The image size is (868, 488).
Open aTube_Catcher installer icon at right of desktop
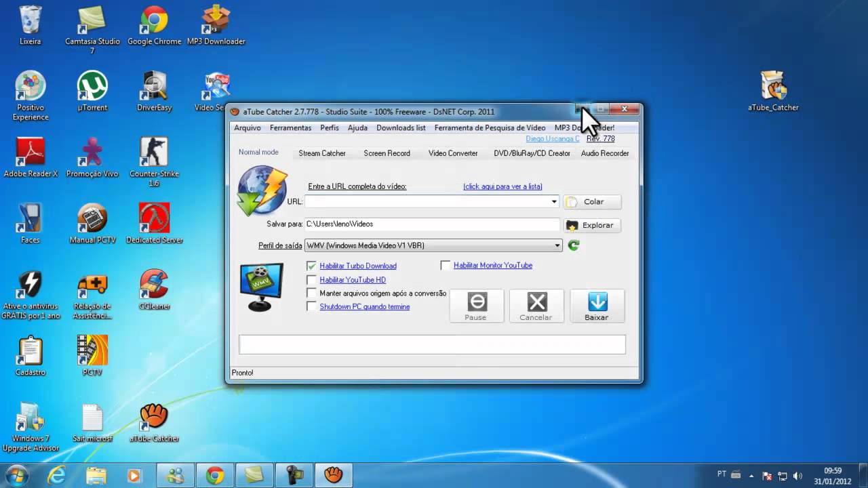773,91
